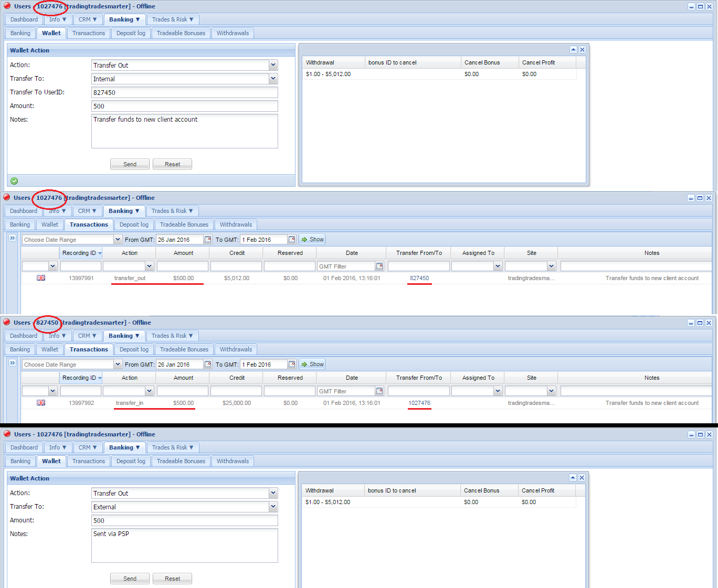Open CRM menu in user 1027476 Transactions window

click(87, 211)
